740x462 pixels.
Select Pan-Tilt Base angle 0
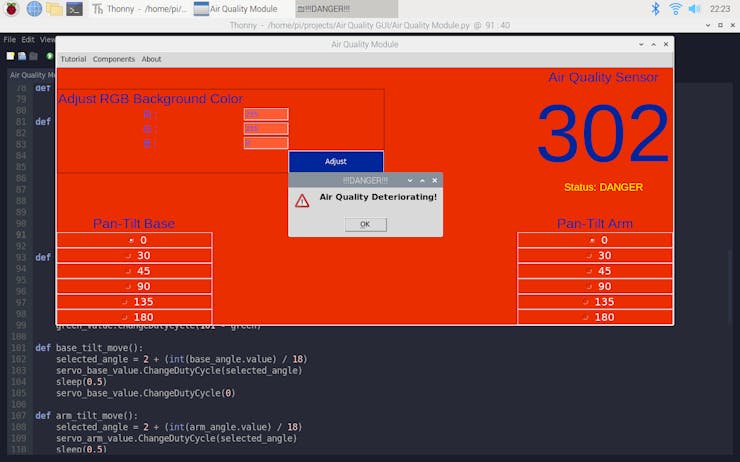[x=135, y=240]
